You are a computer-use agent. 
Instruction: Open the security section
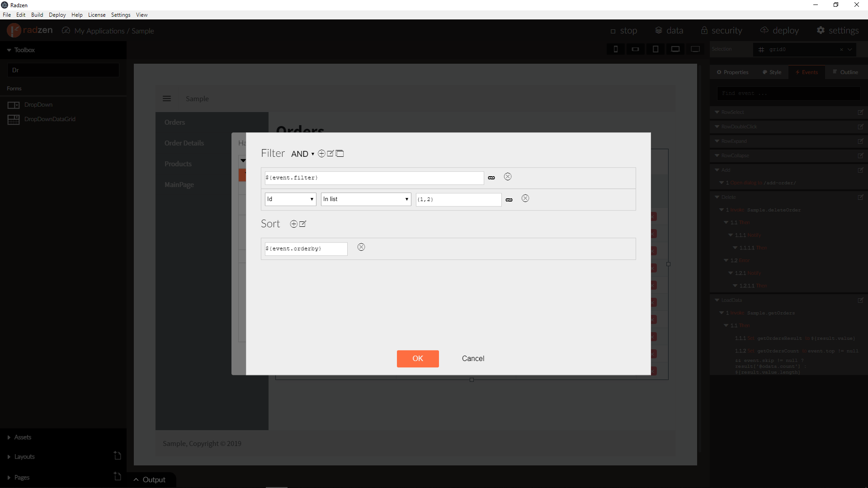pyautogui.click(x=722, y=31)
